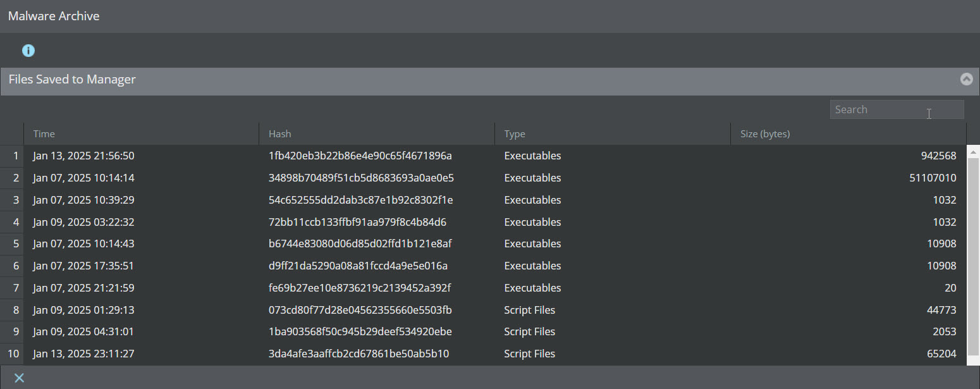Select time Jan 07, 2025 10:39:29
Image resolution: width=980 pixels, height=389 pixels.
click(83, 200)
